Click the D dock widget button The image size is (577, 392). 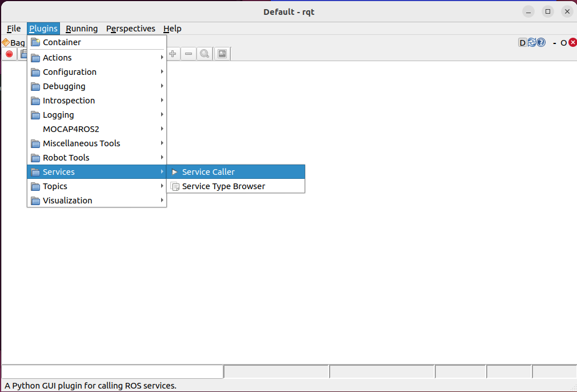(522, 43)
